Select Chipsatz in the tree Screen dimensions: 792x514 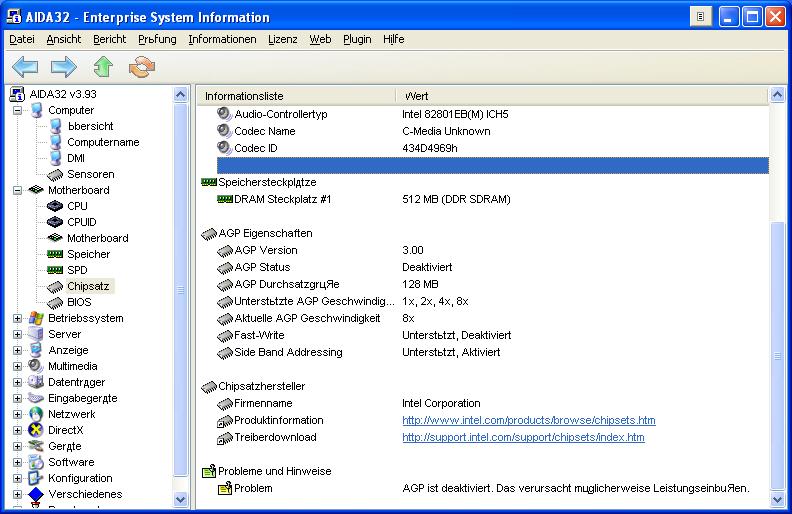click(x=88, y=286)
